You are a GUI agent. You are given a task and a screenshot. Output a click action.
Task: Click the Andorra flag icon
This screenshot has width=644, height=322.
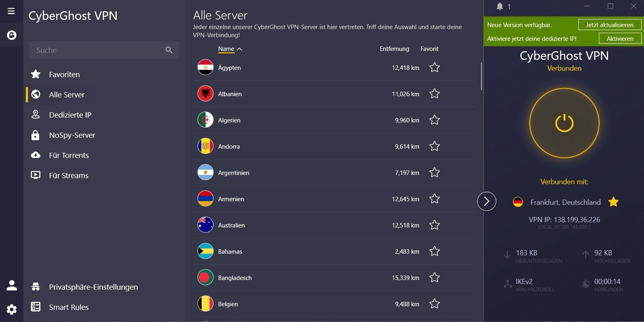pyautogui.click(x=206, y=146)
